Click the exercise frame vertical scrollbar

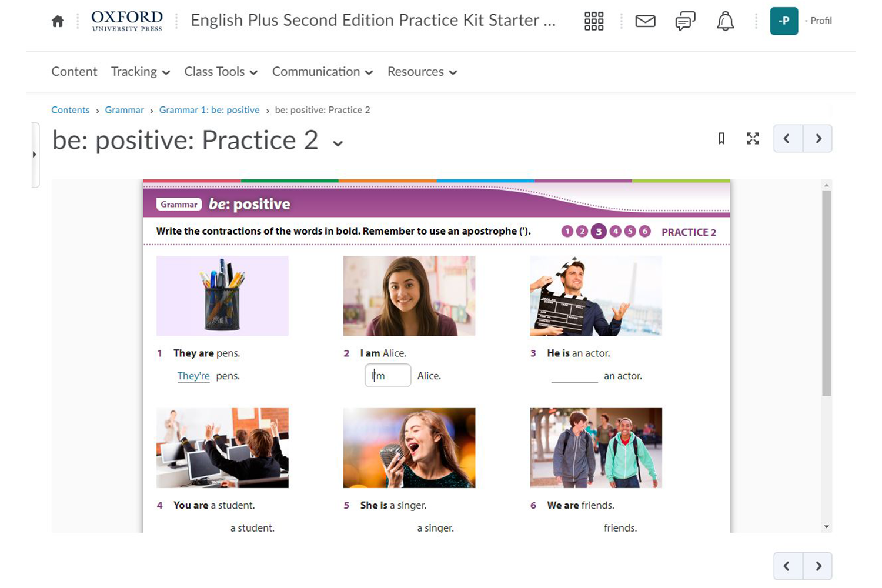(826, 294)
